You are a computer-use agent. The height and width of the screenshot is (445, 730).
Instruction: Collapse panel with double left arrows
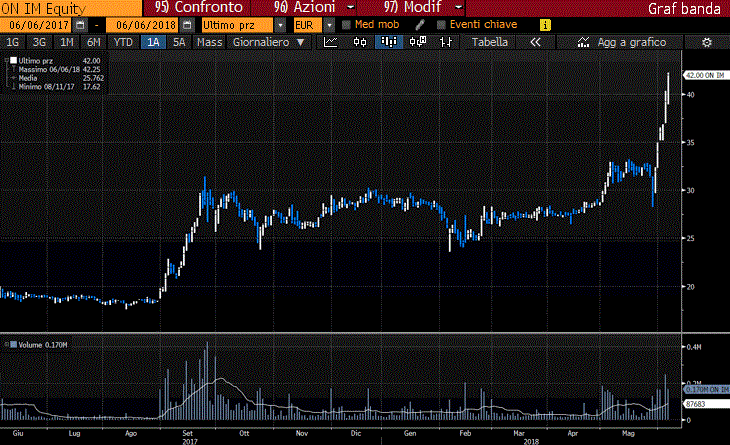point(535,43)
